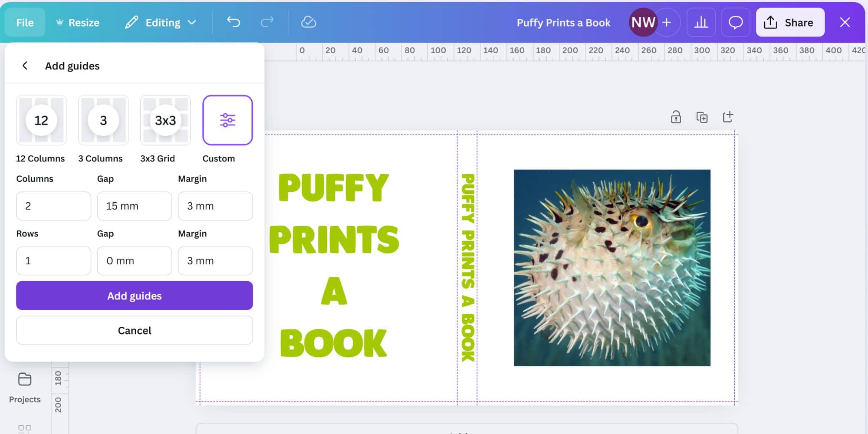The height and width of the screenshot is (434, 868).
Task: Invite a collaborator with the plus button
Action: pyautogui.click(x=667, y=22)
